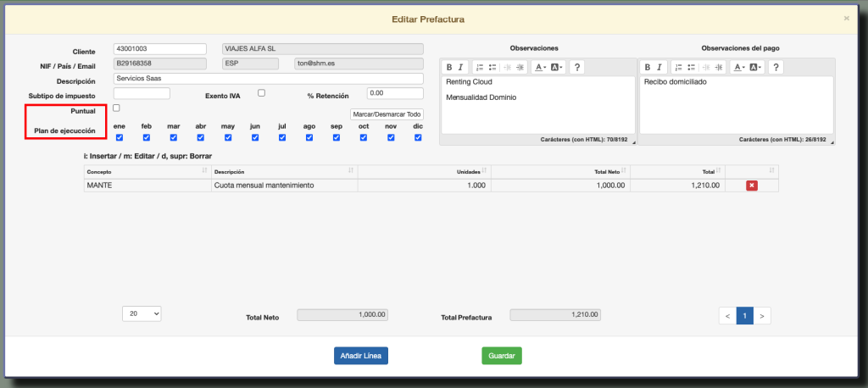Click the Añadir Línea button
Viewport: 868px width, 388px height.
click(361, 356)
